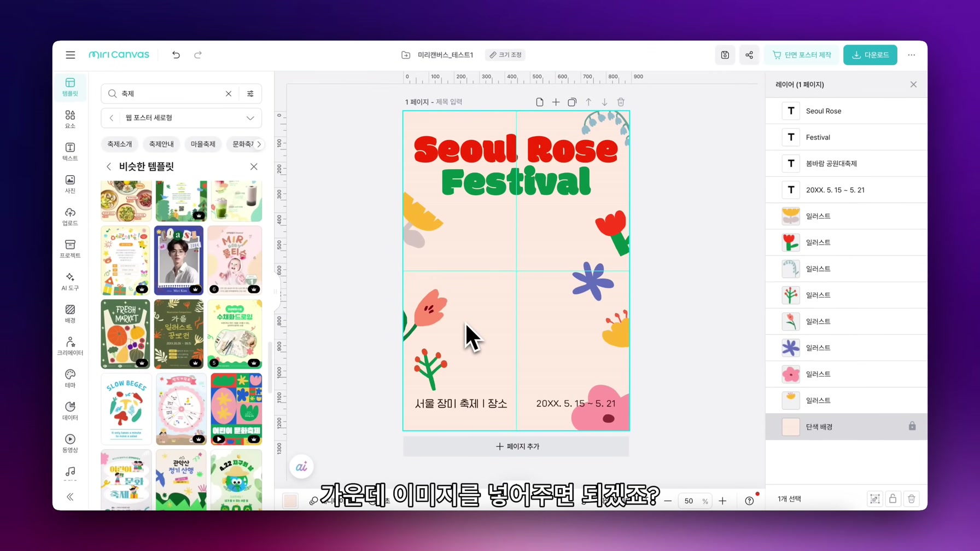This screenshot has height=551, width=980.
Task: Open the AI assistant floating button
Action: pos(301,467)
